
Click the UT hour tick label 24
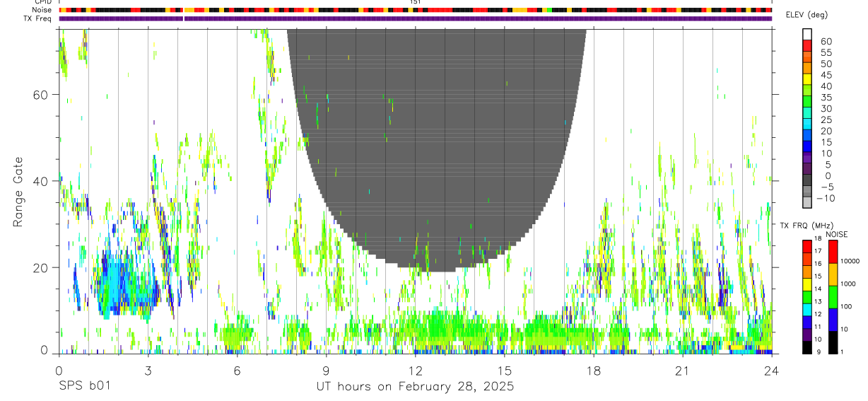(x=771, y=370)
